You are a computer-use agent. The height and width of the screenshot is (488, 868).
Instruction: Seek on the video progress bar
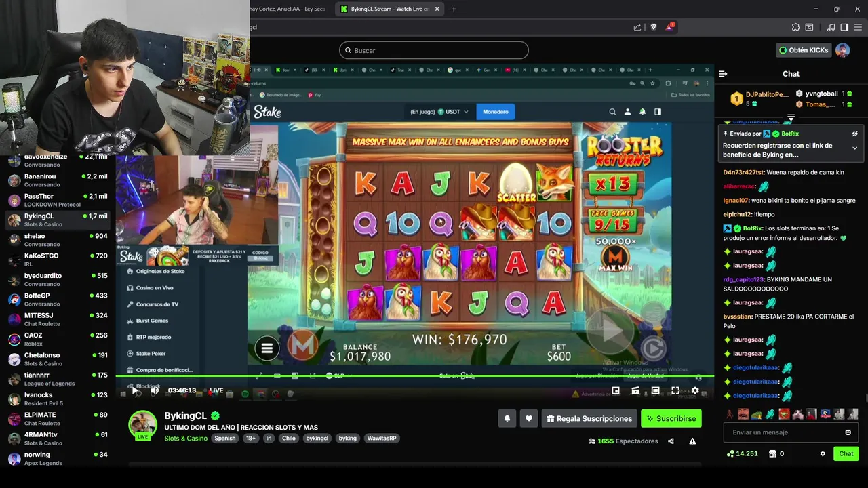(414, 375)
